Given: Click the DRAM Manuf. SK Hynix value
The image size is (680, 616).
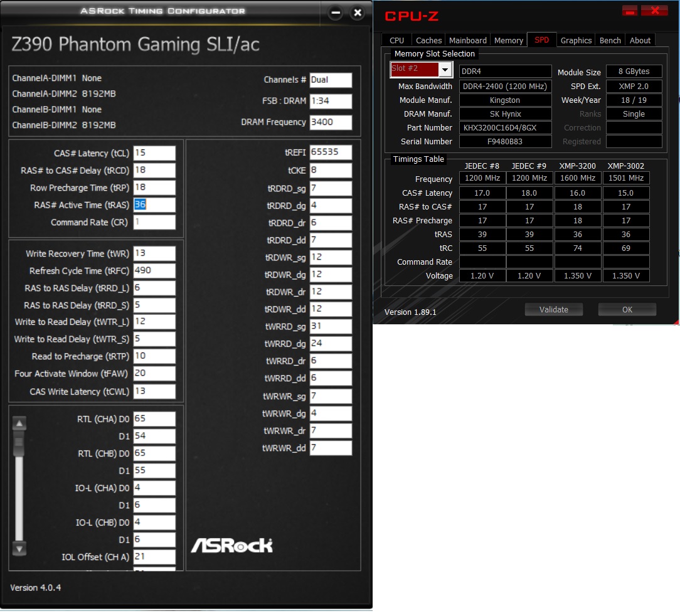Looking at the screenshot, I should (x=505, y=114).
